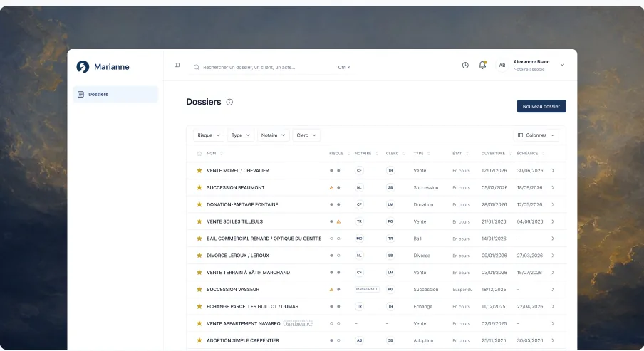Click warning risk icon in SUCCESSION BEAUMONT row
Screen dimensions: 644x351
coord(331,188)
